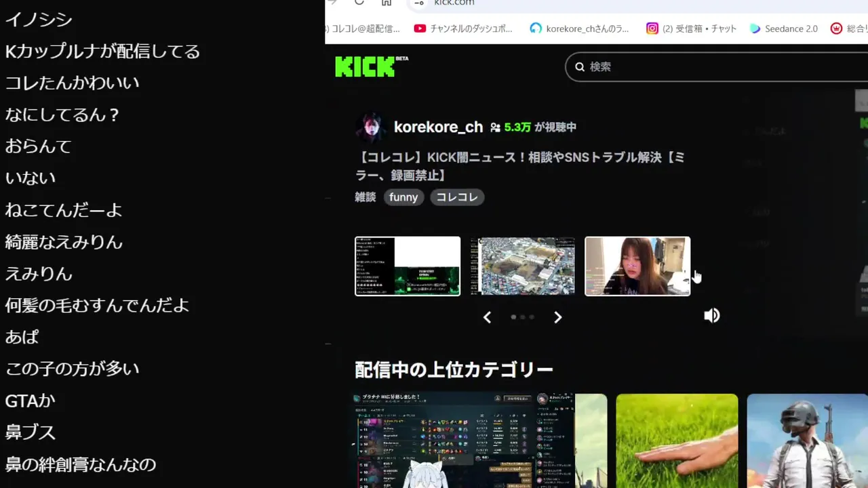Open チャンネルのダッシュボ bookmark
Viewport: 868px width, 488px height.
pos(464,28)
